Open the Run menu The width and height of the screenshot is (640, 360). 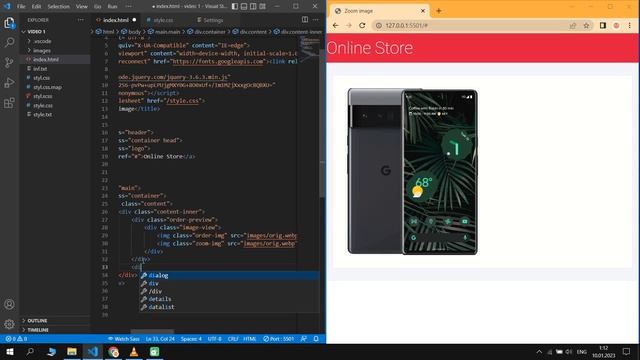click(112, 7)
